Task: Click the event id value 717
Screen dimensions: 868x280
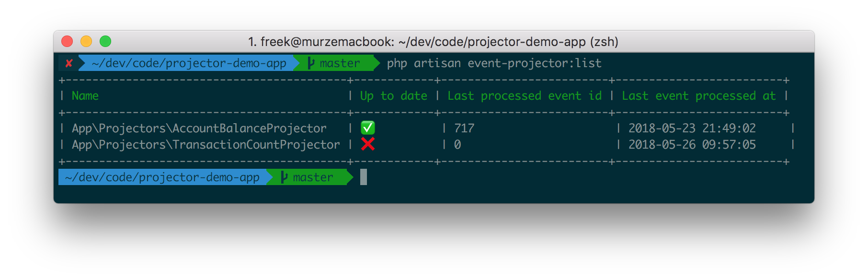Action: click(x=464, y=128)
